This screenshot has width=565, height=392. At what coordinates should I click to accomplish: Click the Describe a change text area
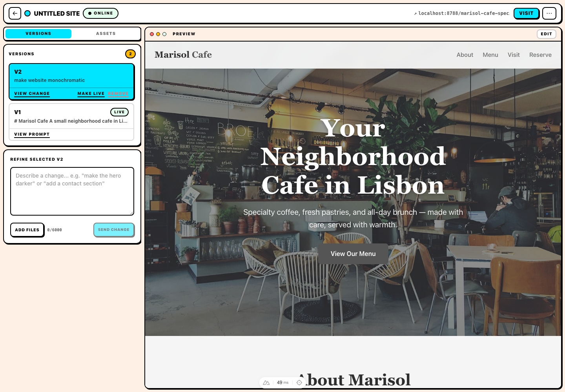(72, 191)
